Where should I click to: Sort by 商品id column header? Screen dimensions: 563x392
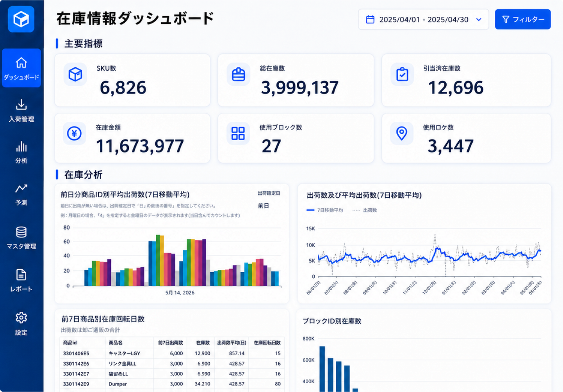(x=70, y=342)
